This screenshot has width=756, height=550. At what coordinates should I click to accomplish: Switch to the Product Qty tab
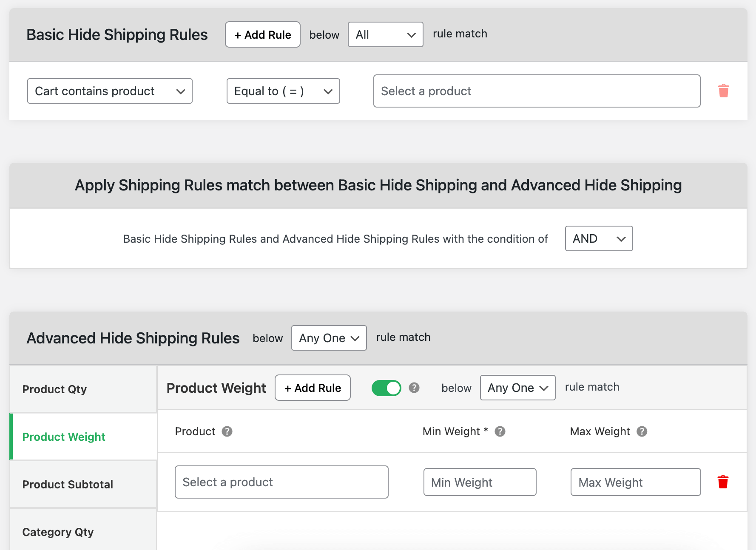click(83, 389)
